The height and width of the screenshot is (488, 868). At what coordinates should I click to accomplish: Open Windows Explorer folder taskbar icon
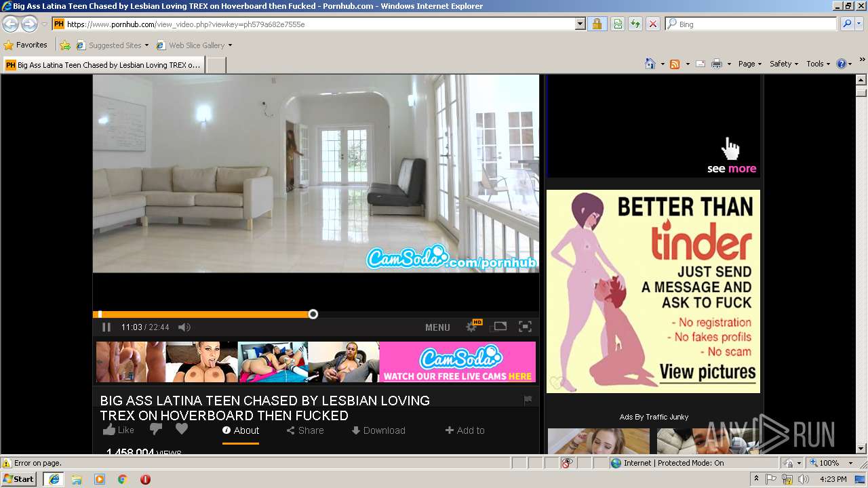(x=77, y=479)
